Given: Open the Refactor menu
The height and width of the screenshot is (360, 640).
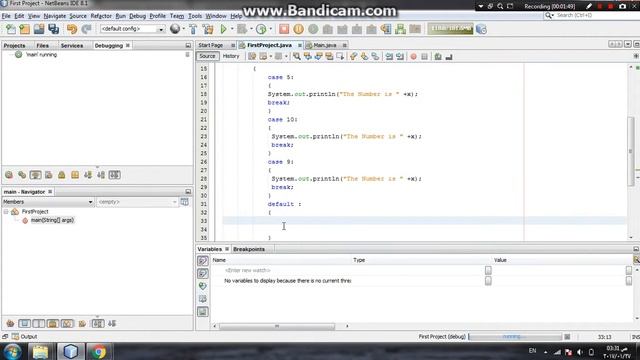Looking at the screenshot, I should [x=101, y=16].
